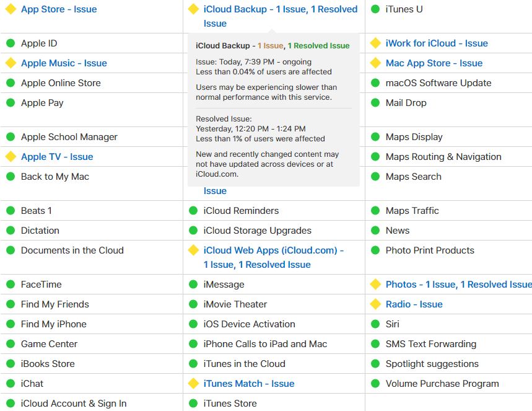Viewport: 532px width, 411px height.
Task: Click yellow diamond icon next to Apple Music
Action: pyautogui.click(x=11, y=63)
